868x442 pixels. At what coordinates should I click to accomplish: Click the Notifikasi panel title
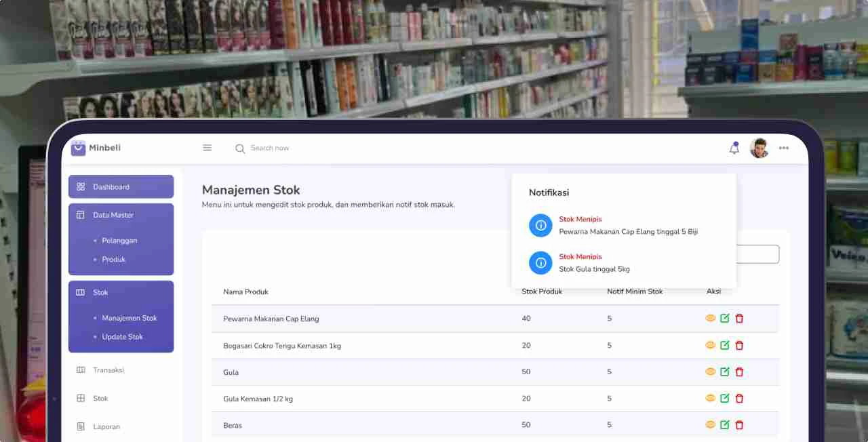coord(549,193)
